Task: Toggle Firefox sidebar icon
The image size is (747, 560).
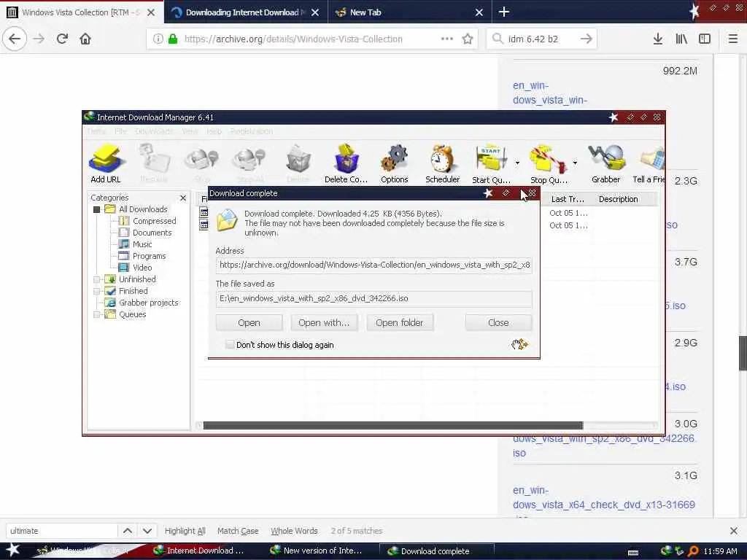Action: [705, 39]
